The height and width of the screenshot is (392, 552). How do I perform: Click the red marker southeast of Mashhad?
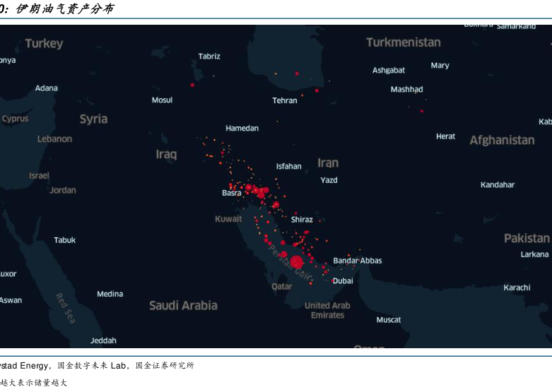(x=422, y=111)
